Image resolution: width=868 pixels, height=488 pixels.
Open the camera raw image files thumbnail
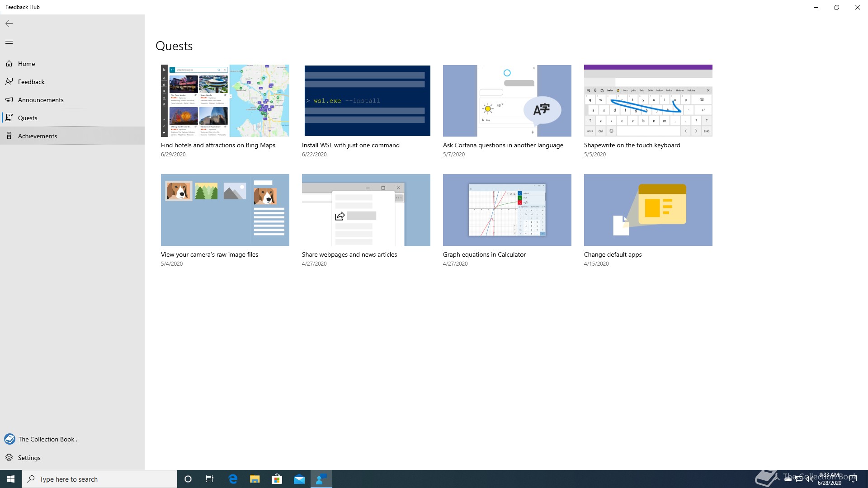(x=225, y=210)
